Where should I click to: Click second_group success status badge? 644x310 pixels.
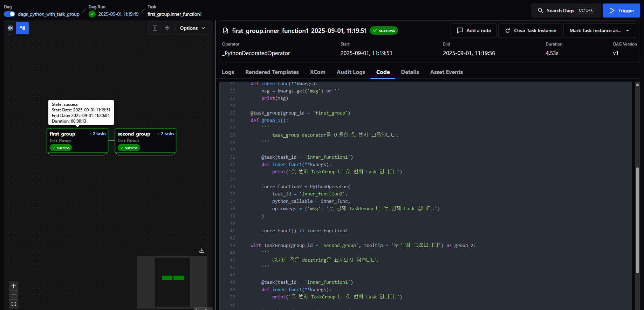click(x=129, y=148)
